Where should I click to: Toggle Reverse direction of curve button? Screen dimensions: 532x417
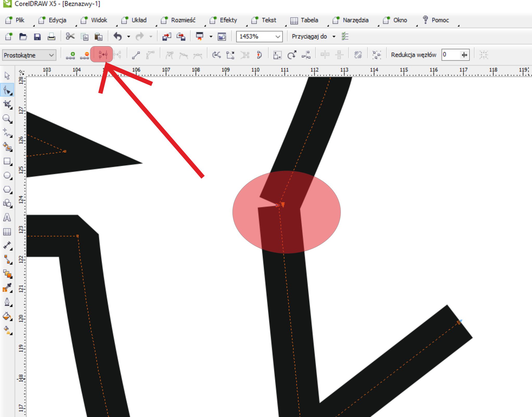click(x=216, y=55)
